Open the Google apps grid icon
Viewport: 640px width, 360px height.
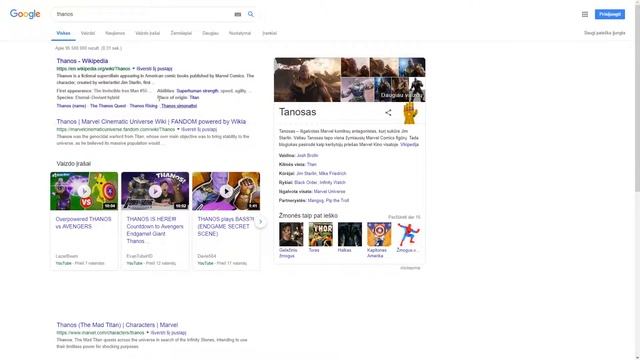pyautogui.click(x=585, y=14)
